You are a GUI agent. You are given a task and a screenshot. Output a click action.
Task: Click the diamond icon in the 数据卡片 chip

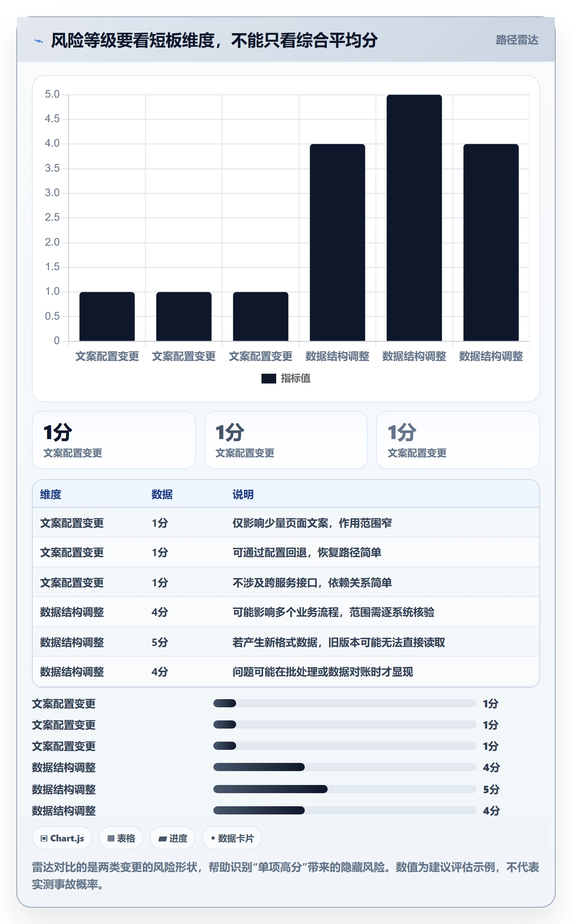[213, 838]
